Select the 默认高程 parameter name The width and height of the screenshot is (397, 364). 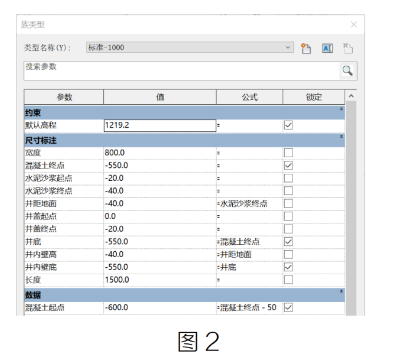click(41, 125)
